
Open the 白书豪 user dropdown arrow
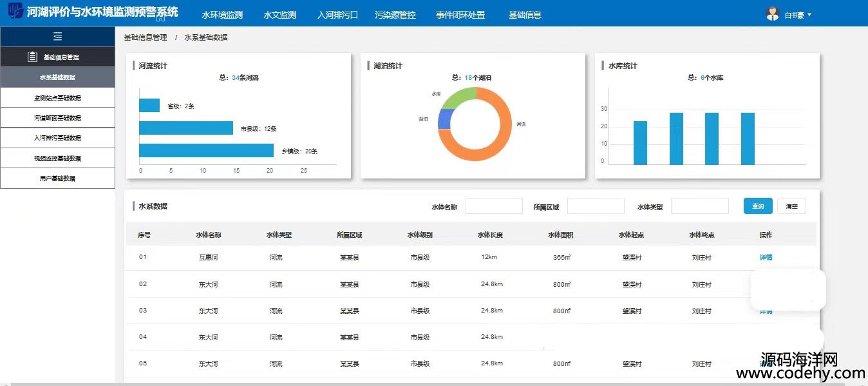(809, 14)
